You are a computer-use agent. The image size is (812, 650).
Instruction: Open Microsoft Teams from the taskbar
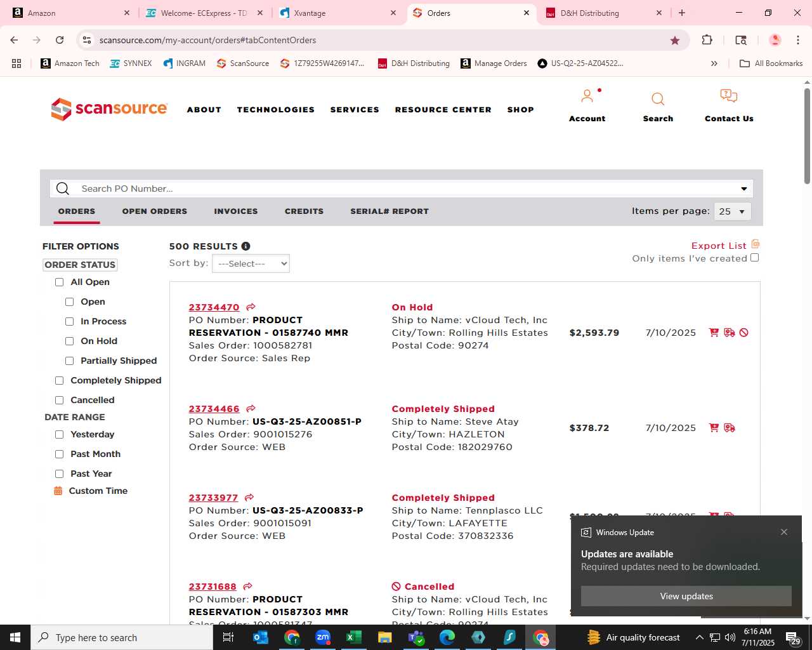coord(416,637)
